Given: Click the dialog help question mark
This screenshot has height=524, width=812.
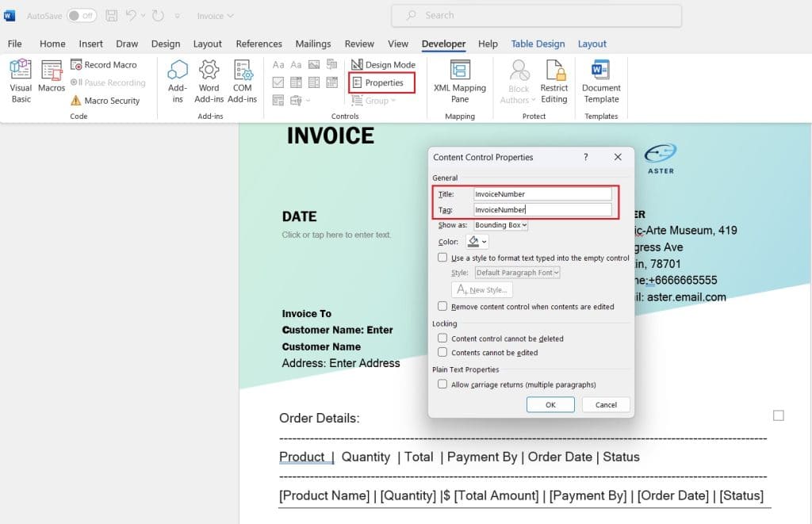Looking at the screenshot, I should click(x=586, y=157).
